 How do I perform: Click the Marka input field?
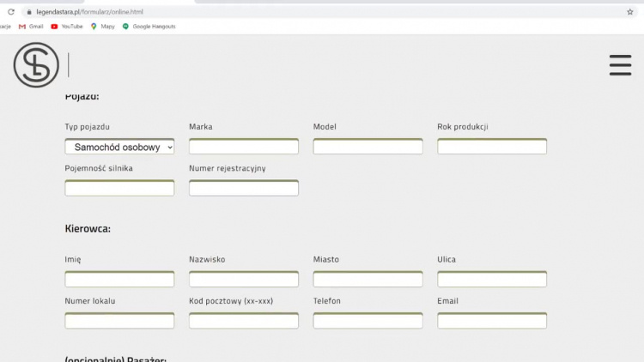244,147
